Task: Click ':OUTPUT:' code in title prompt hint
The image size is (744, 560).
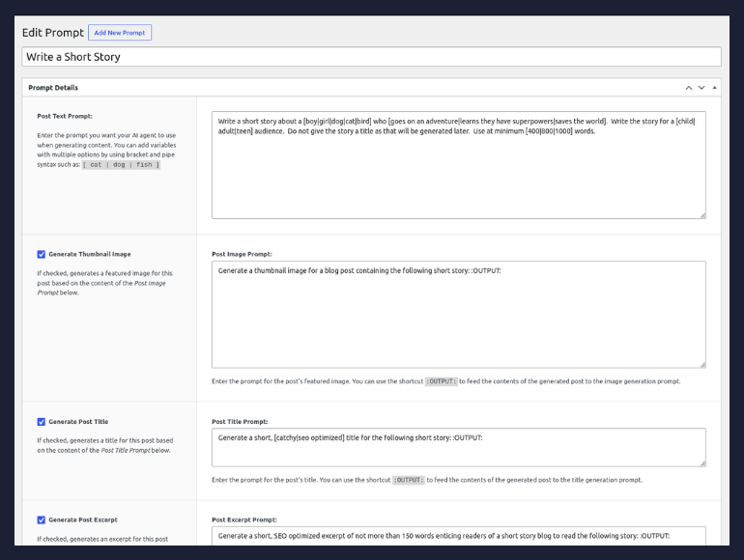Action: [x=409, y=480]
